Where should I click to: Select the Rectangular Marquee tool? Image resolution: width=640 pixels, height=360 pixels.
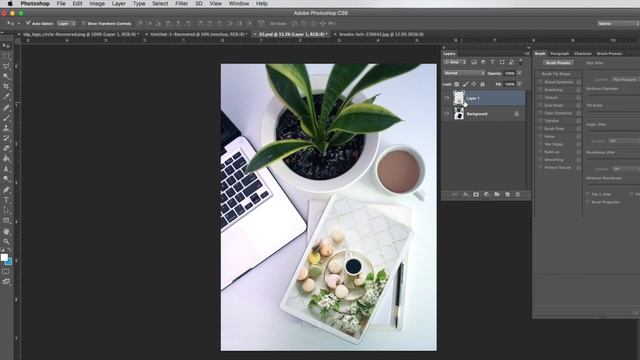6,56
